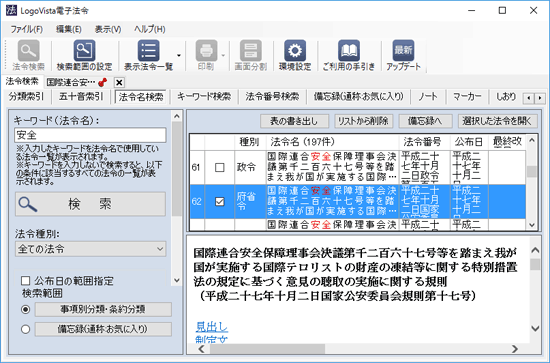This screenshot has width=550, height=363.
Task: Click the 公布日 column header
Action: pos(469,142)
